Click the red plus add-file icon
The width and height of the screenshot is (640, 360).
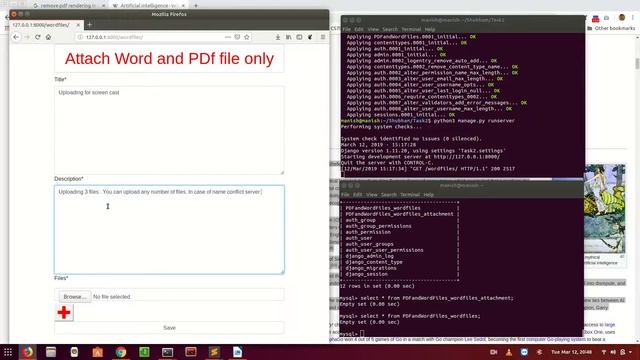click(x=64, y=313)
